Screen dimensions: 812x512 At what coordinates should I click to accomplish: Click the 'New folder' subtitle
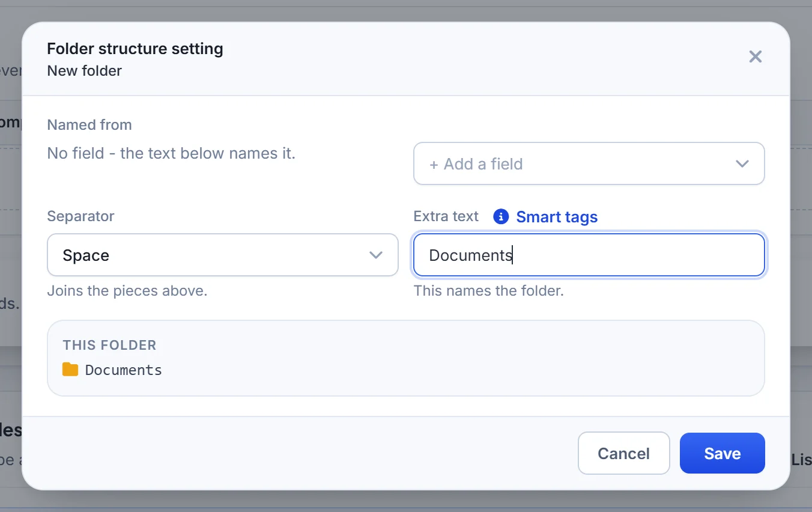(85, 71)
